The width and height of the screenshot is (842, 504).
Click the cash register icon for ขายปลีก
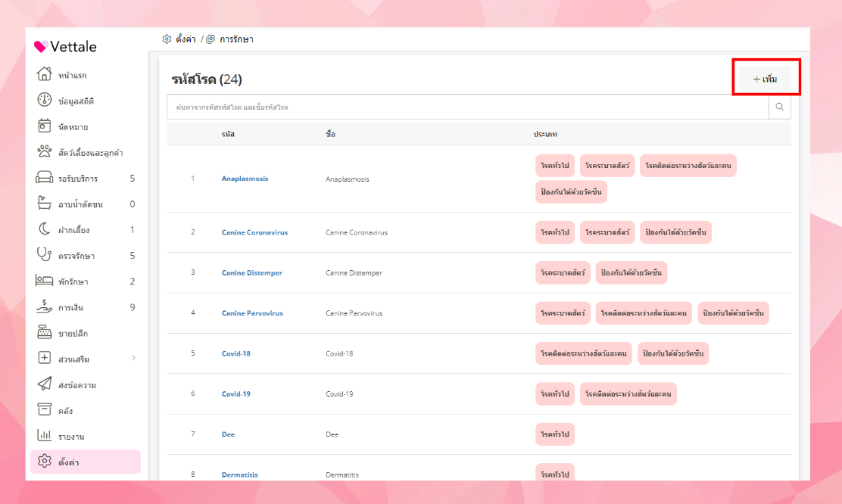(x=44, y=332)
